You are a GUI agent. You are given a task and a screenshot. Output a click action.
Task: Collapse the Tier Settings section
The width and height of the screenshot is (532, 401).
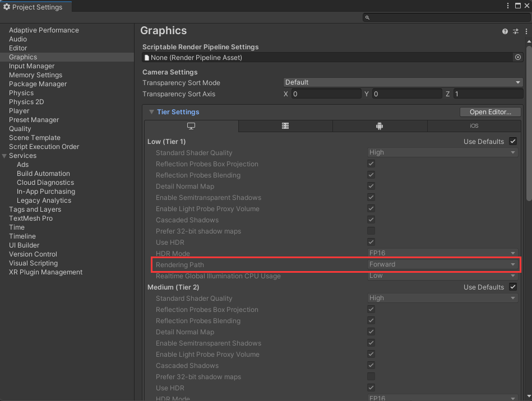[x=151, y=112]
